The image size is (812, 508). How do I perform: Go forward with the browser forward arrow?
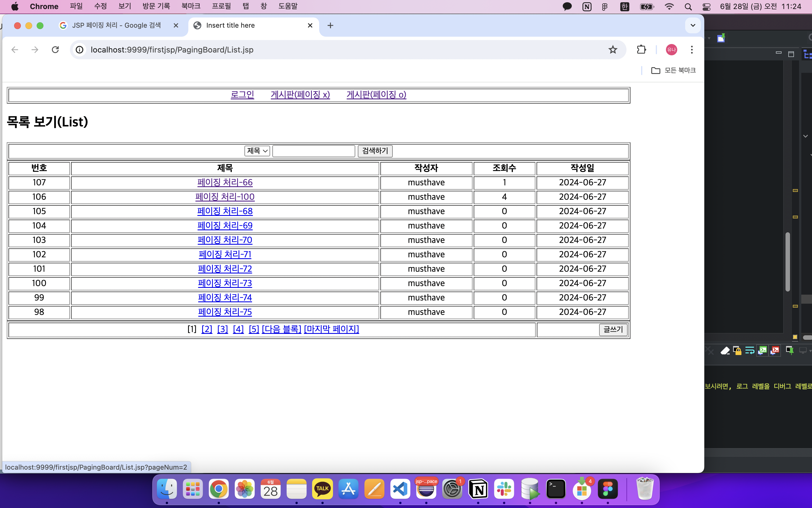[35, 50]
